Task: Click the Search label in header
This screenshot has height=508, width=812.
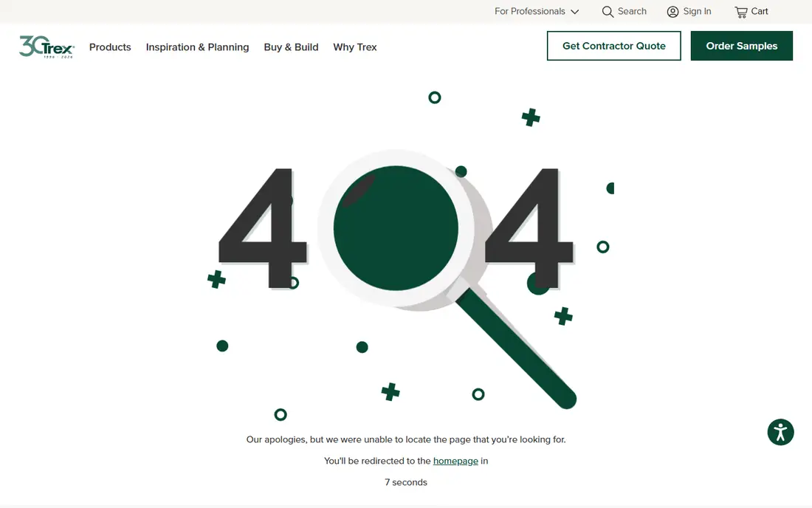Action: pyautogui.click(x=632, y=11)
